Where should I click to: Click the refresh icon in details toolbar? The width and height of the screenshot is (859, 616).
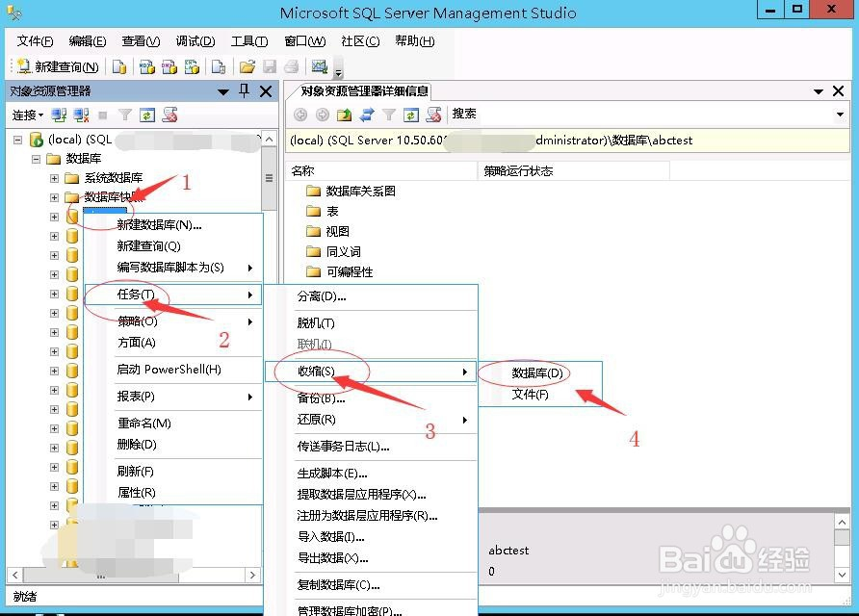tap(411, 115)
